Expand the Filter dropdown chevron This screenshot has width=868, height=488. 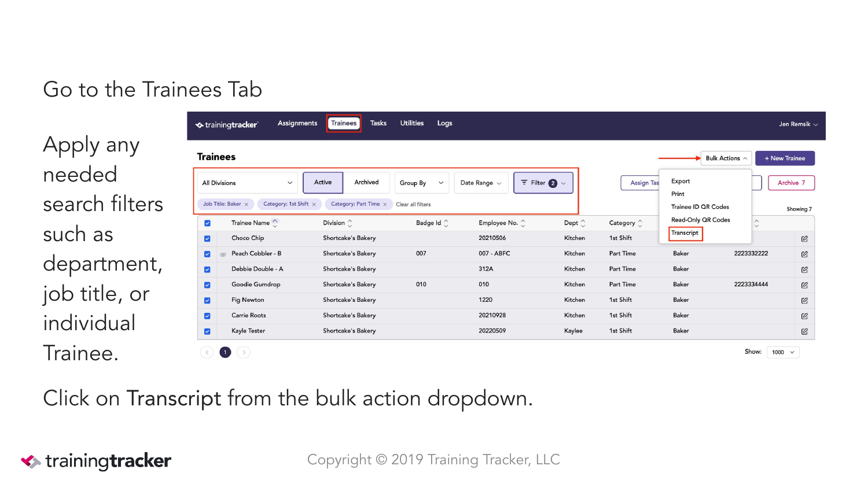click(564, 183)
